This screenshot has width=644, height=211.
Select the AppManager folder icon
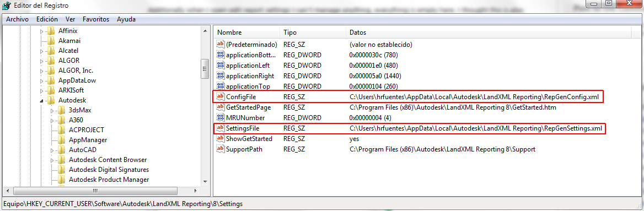(x=62, y=139)
